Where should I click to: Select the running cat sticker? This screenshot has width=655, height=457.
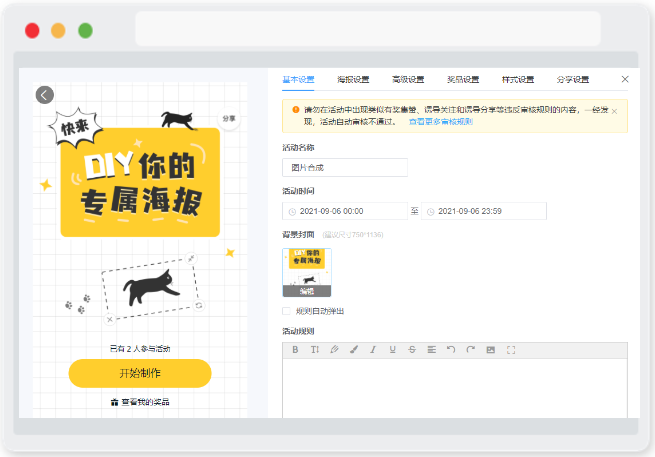click(151, 287)
